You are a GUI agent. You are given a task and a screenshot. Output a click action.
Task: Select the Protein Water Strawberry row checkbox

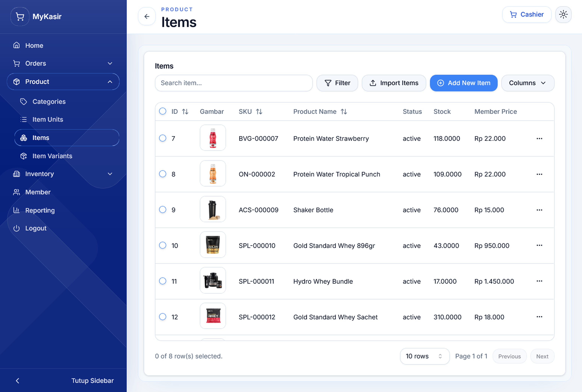click(x=163, y=138)
